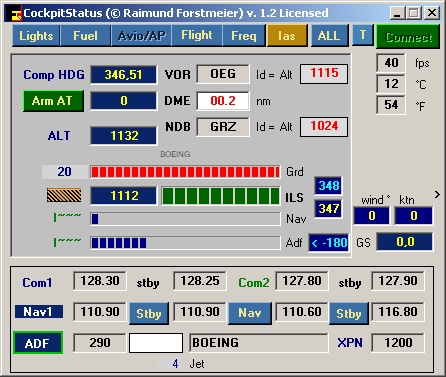Click the Nav2 active frequency 110.60
The image size is (446, 377).
(302, 312)
